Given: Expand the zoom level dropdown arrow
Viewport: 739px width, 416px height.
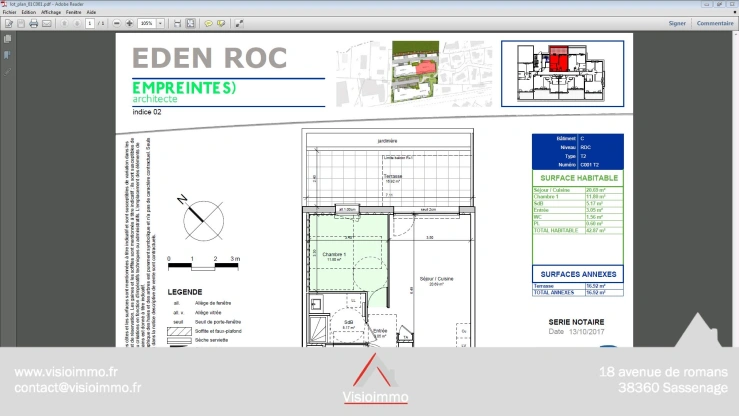Looking at the screenshot, I should (x=161, y=23).
